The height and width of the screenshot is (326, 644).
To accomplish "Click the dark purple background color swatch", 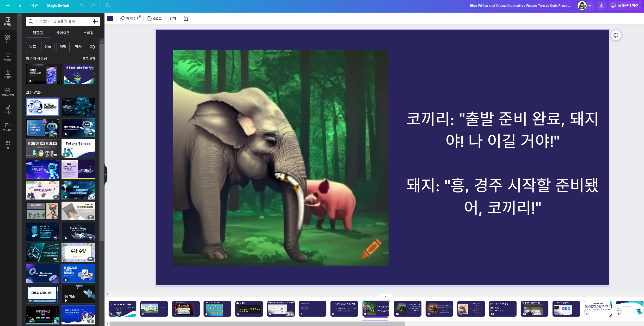I will point(111,19).
